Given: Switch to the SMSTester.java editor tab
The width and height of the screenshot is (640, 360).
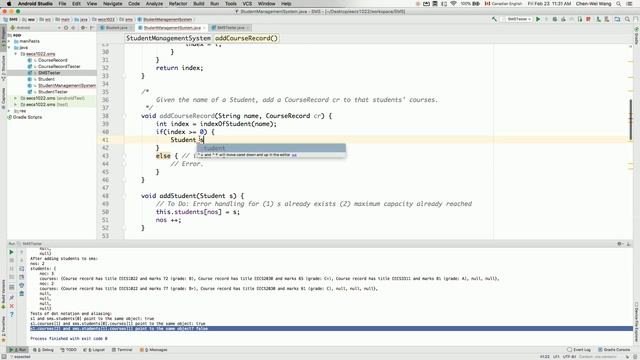Looking at the screenshot, I should point(231,28).
